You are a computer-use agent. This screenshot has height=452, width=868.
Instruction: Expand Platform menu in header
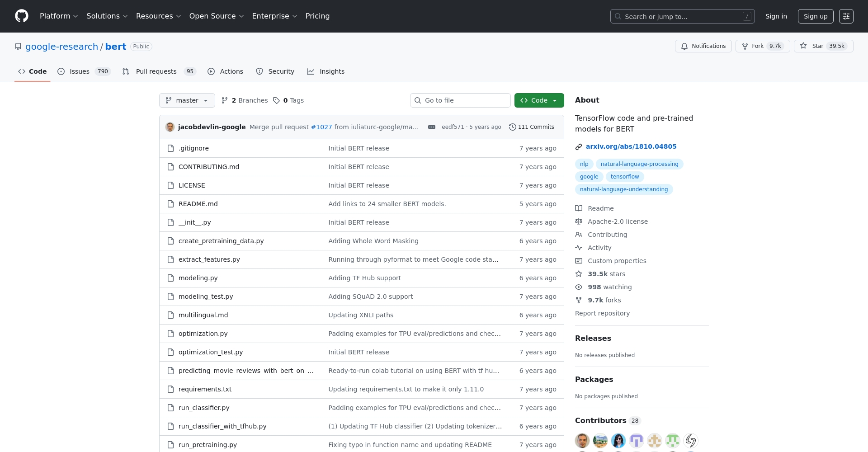59,16
